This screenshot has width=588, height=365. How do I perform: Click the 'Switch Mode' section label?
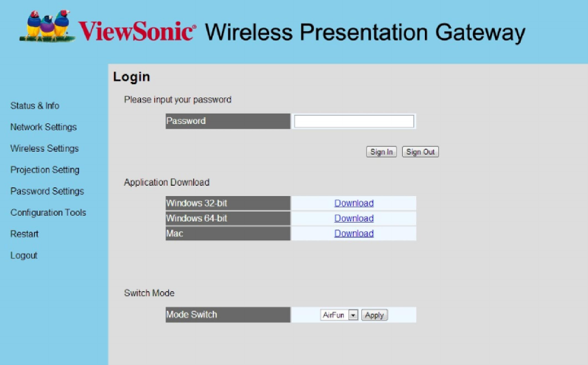point(149,293)
